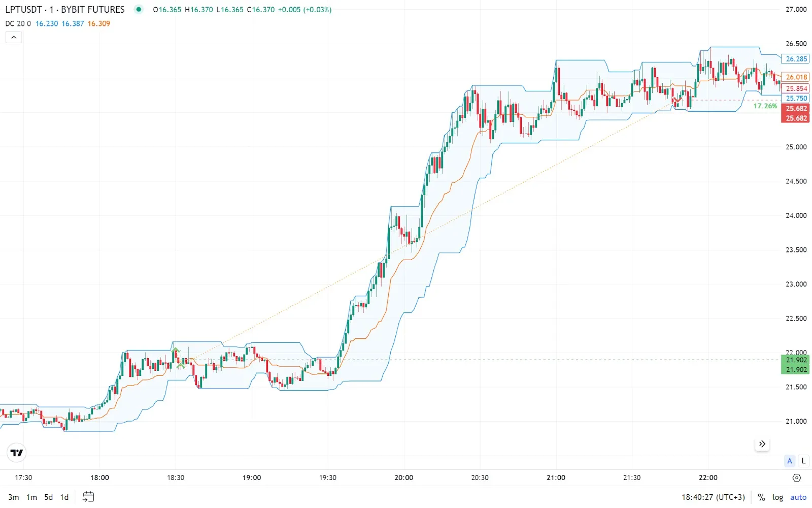Open chart settings gear icon

796,478
